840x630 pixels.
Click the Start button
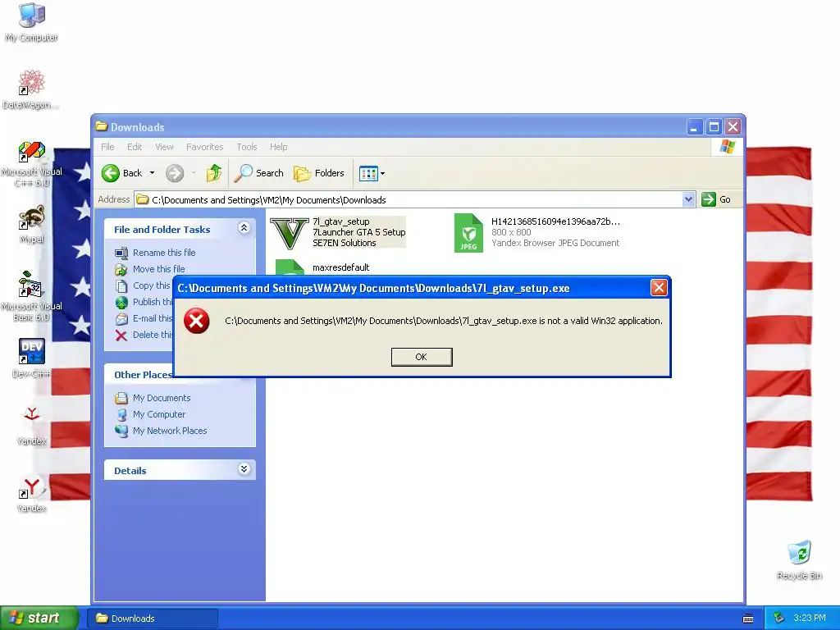(39, 618)
